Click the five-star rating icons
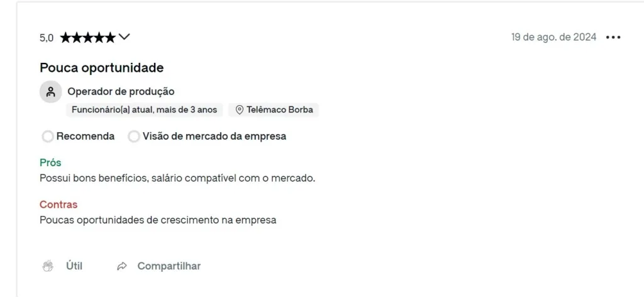This screenshot has width=644, height=297. click(88, 38)
